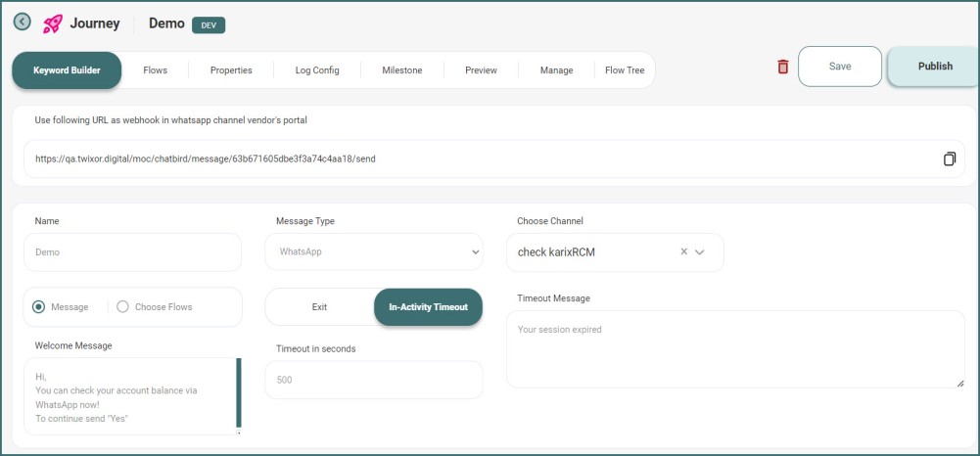
Task: Publish the journey
Action: click(x=934, y=67)
